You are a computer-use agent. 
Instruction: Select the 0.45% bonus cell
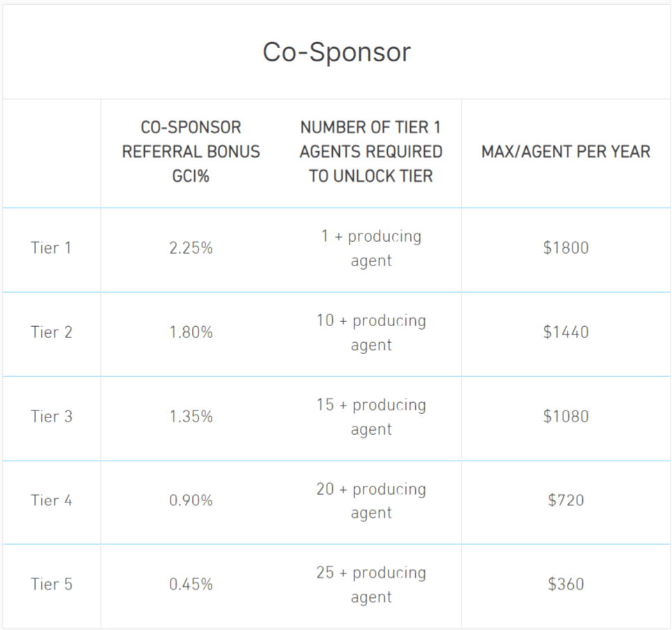(x=191, y=584)
